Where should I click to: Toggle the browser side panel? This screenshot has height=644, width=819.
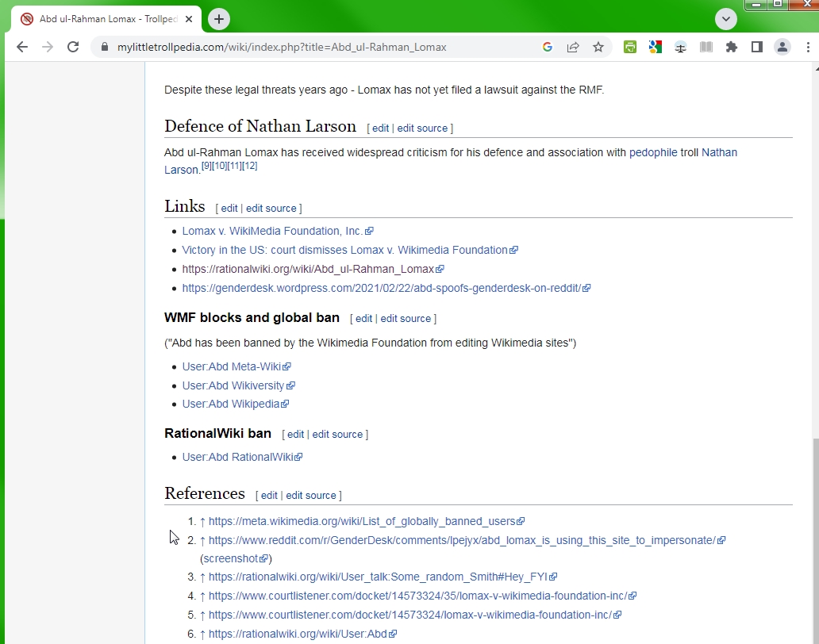pyautogui.click(x=757, y=47)
